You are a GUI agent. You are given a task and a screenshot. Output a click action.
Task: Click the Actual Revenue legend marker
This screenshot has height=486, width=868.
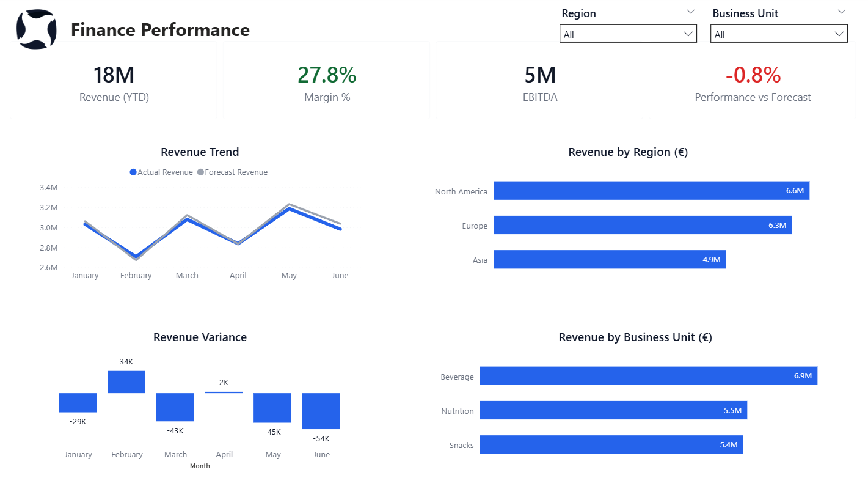tap(133, 172)
